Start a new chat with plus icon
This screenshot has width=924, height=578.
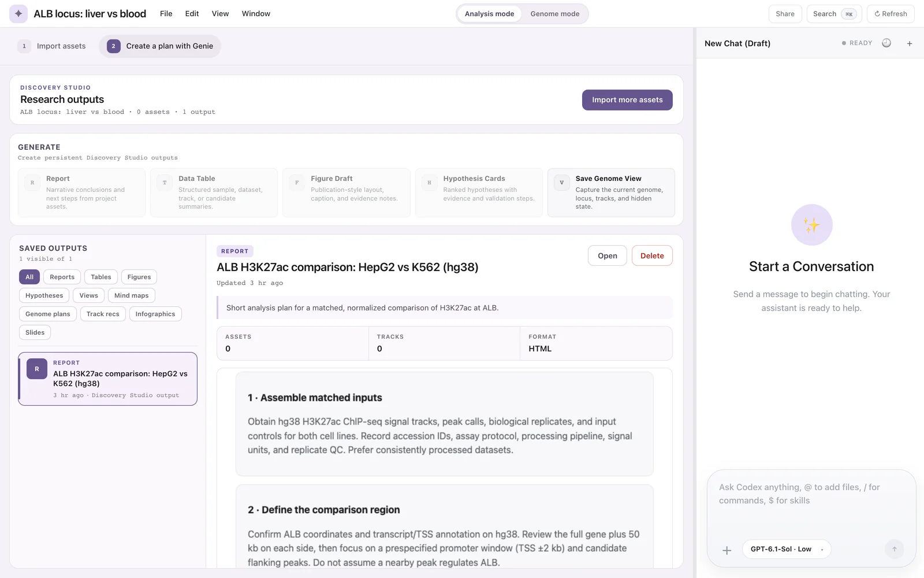pos(910,43)
